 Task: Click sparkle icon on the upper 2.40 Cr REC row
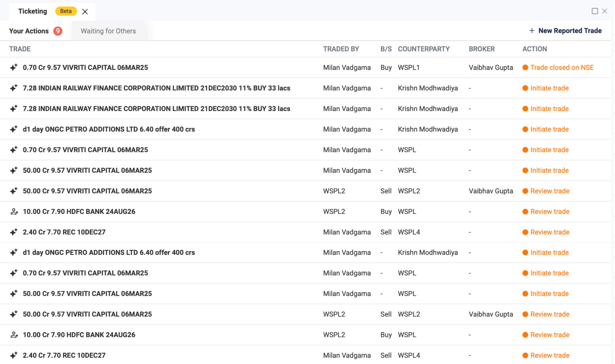[14, 232]
